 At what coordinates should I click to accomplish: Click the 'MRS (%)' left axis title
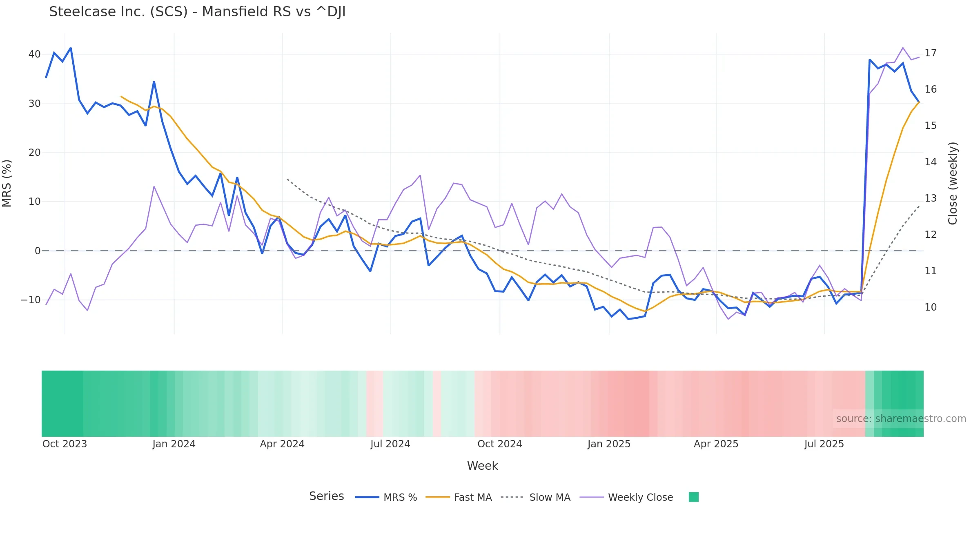coord(7,183)
